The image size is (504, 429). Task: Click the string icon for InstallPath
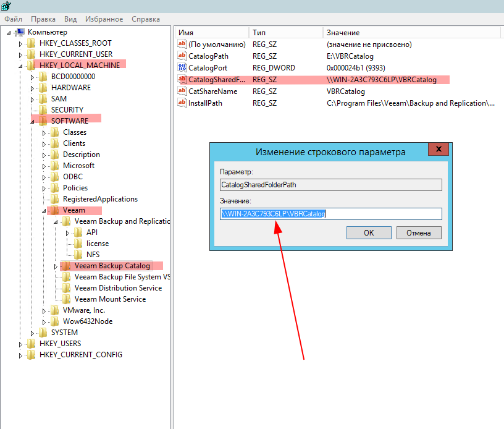click(182, 103)
